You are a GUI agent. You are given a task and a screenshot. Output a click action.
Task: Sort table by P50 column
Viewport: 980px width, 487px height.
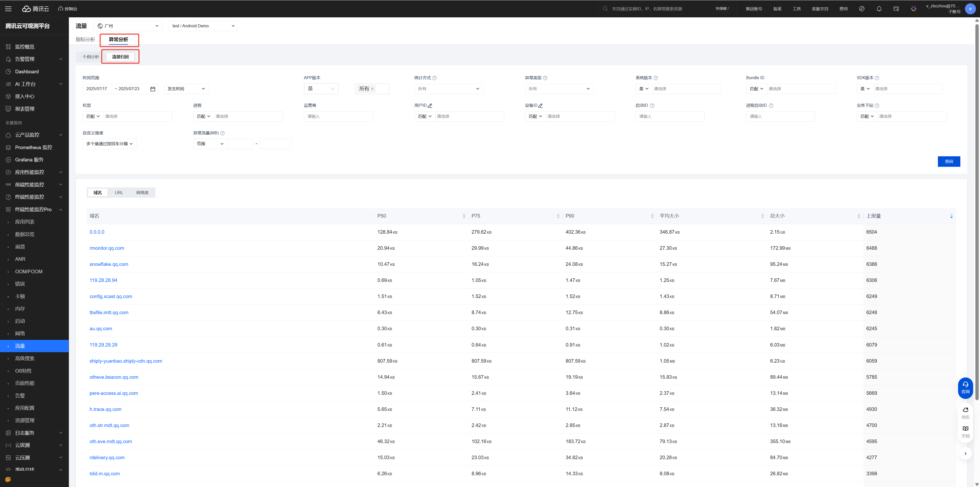tap(464, 216)
